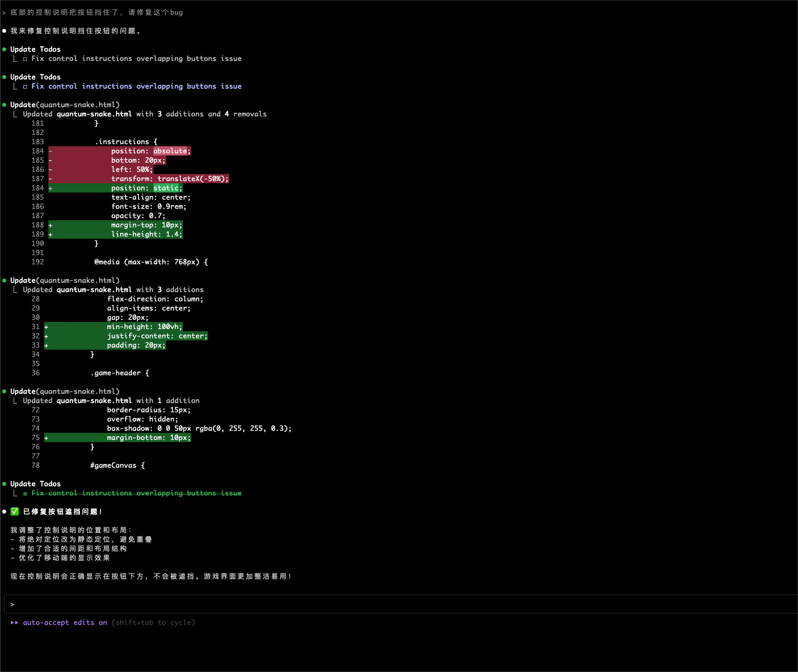Click the completed green todo checkbox
This screenshot has width=798, height=672.
pos(25,493)
